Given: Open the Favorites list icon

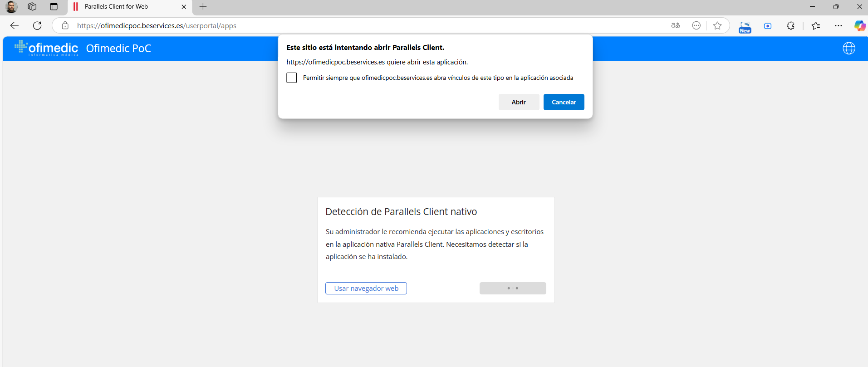Looking at the screenshot, I should (816, 26).
